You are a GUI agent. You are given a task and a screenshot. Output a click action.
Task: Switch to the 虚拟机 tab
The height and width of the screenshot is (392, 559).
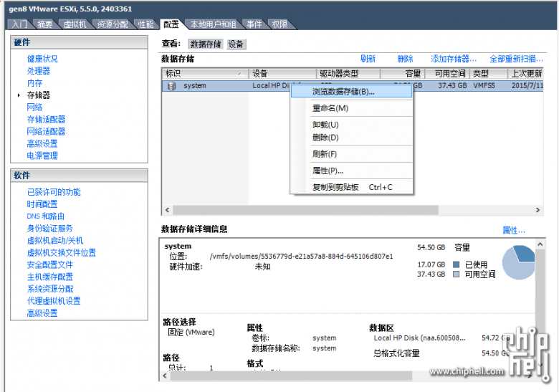pyautogui.click(x=75, y=24)
